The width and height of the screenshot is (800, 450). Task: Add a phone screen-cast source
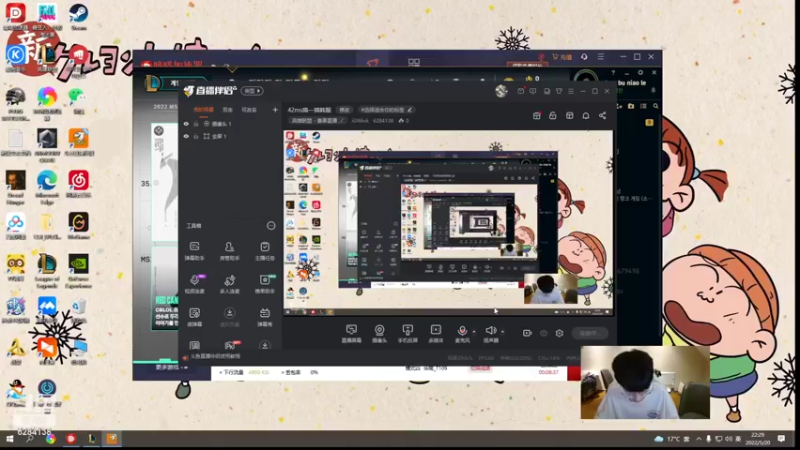pyautogui.click(x=407, y=333)
